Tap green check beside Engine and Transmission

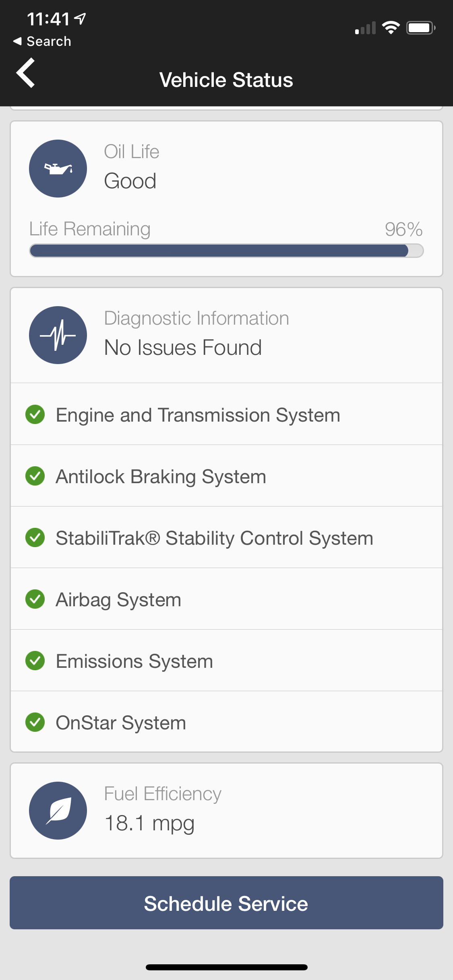pyautogui.click(x=35, y=414)
